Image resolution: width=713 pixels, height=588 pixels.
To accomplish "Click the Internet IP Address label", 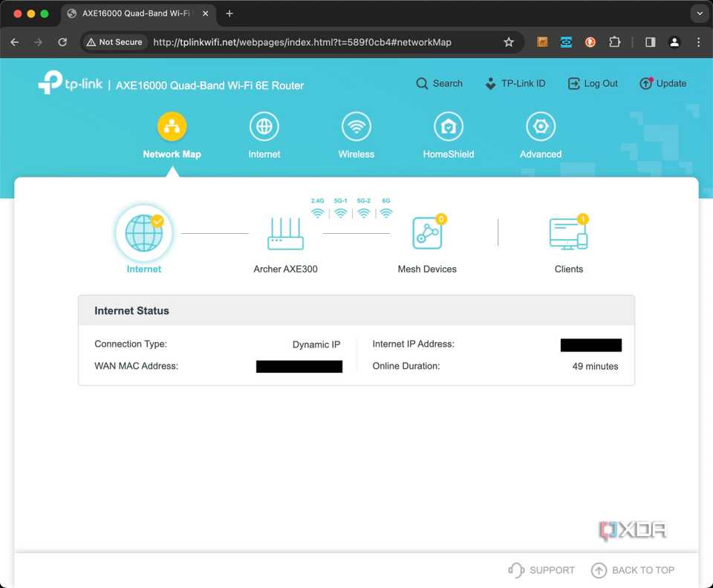I will pyautogui.click(x=414, y=344).
